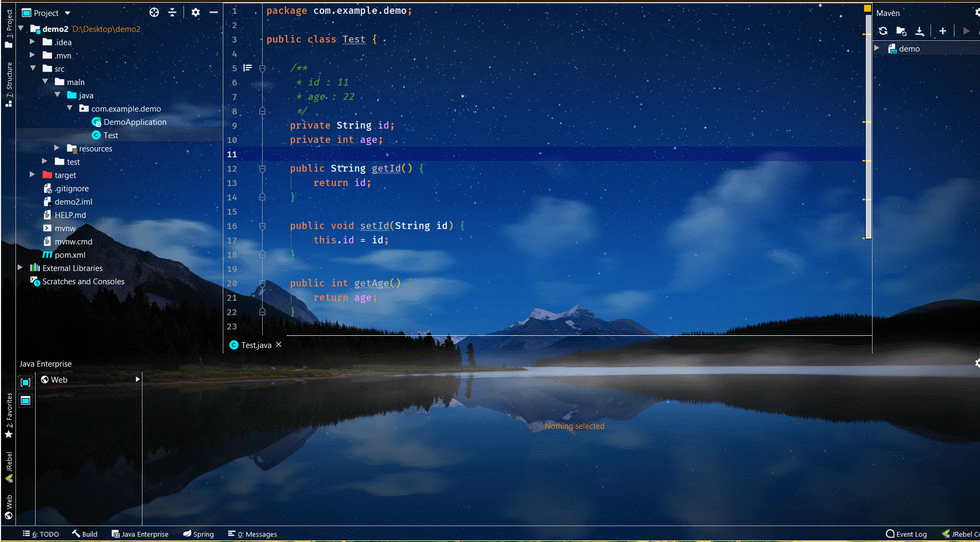
Task: Close the Test.java editor tab
Action: [x=279, y=345]
